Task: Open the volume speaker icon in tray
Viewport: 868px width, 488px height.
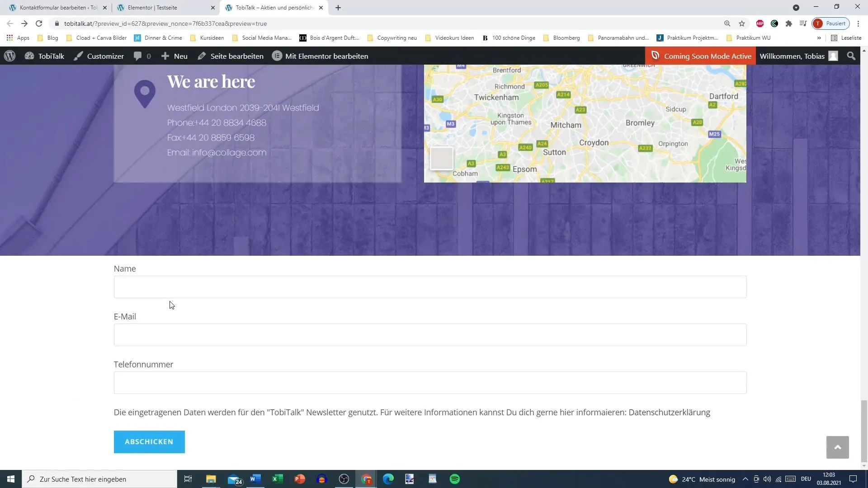Action: [767, 479]
